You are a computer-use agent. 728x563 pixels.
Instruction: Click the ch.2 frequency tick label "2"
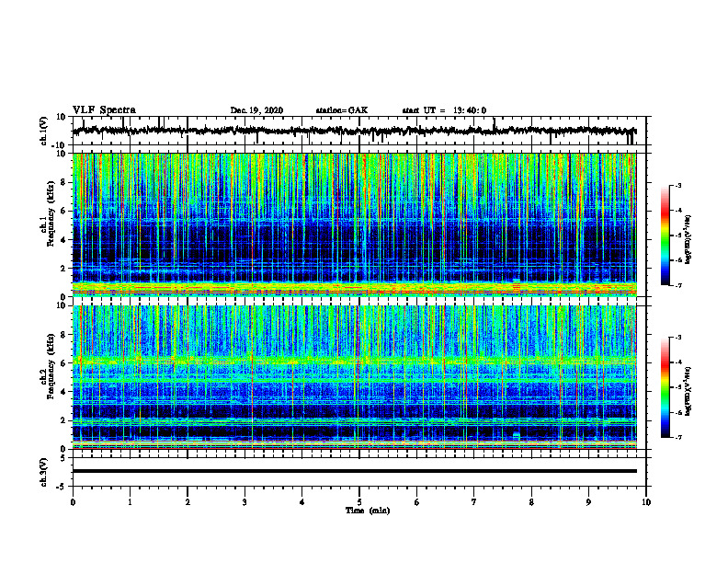coord(64,420)
